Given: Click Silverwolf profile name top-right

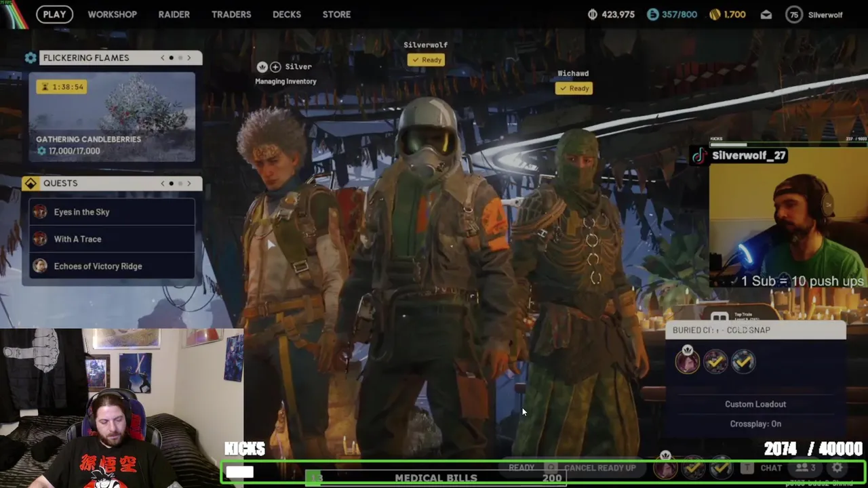Looking at the screenshot, I should (825, 14).
